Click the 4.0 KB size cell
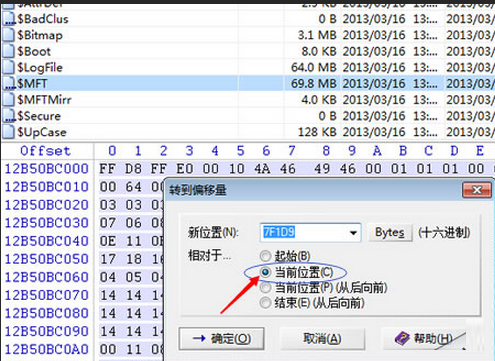The height and width of the screenshot is (361, 495). (x=319, y=100)
